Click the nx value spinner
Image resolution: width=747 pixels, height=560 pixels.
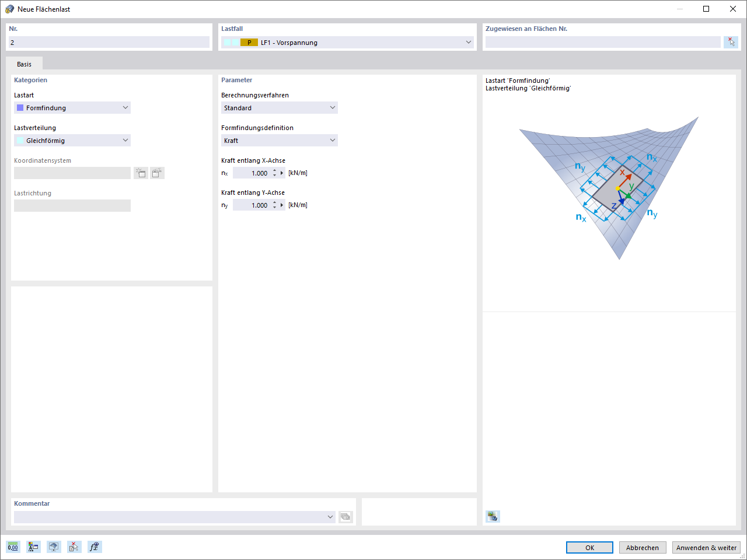(x=274, y=173)
